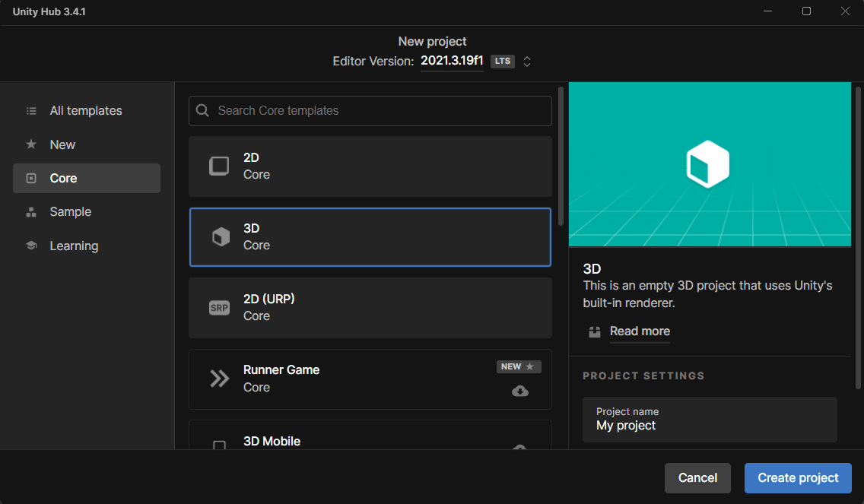Click the 3D template preview thumbnail
This screenshot has height=504, width=864.
click(710, 164)
